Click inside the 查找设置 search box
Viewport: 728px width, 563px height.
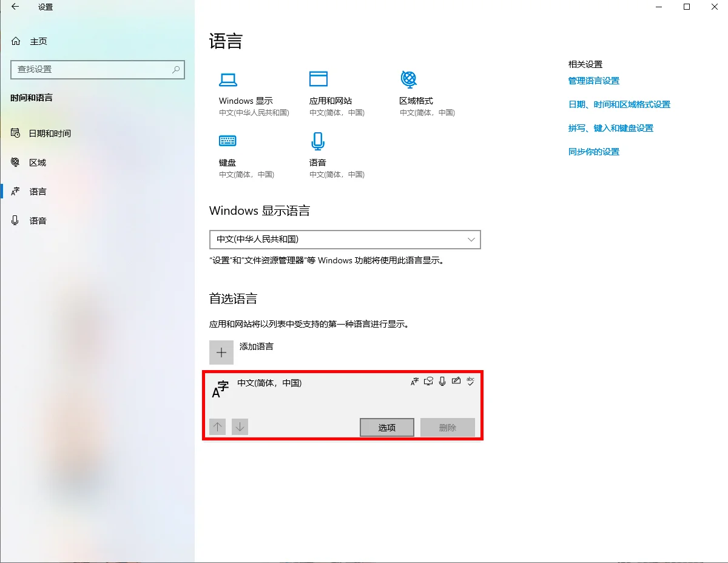click(x=97, y=70)
